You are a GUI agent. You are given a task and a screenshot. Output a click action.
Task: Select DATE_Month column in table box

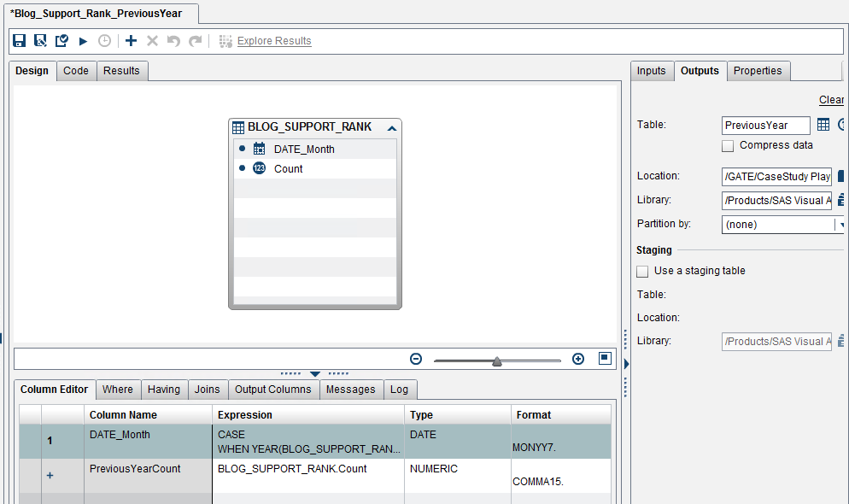tap(315, 149)
